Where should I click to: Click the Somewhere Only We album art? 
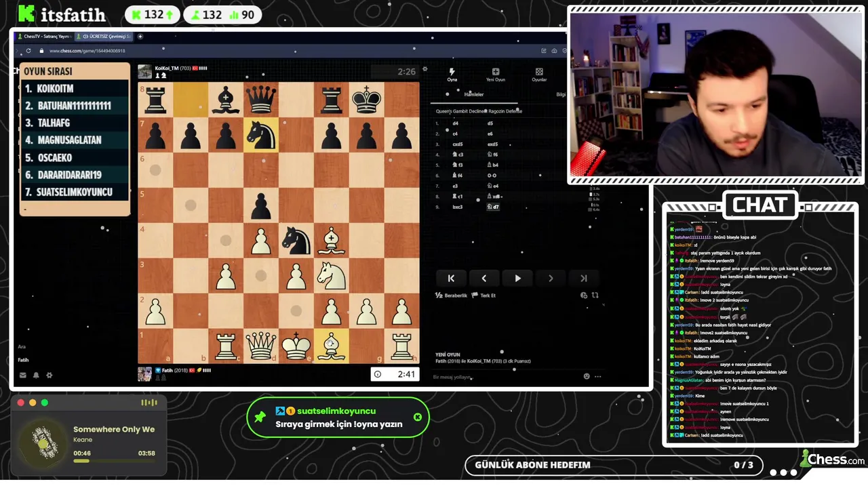(x=42, y=443)
